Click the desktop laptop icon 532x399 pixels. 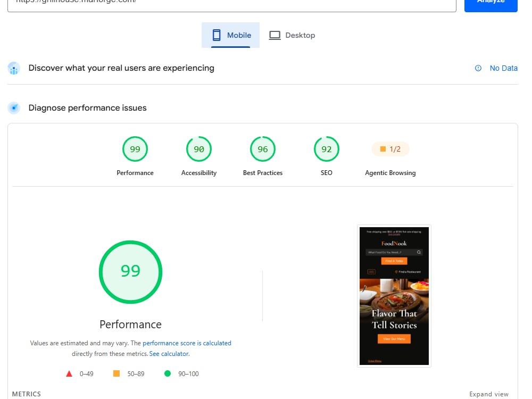(x=275, y=35)
